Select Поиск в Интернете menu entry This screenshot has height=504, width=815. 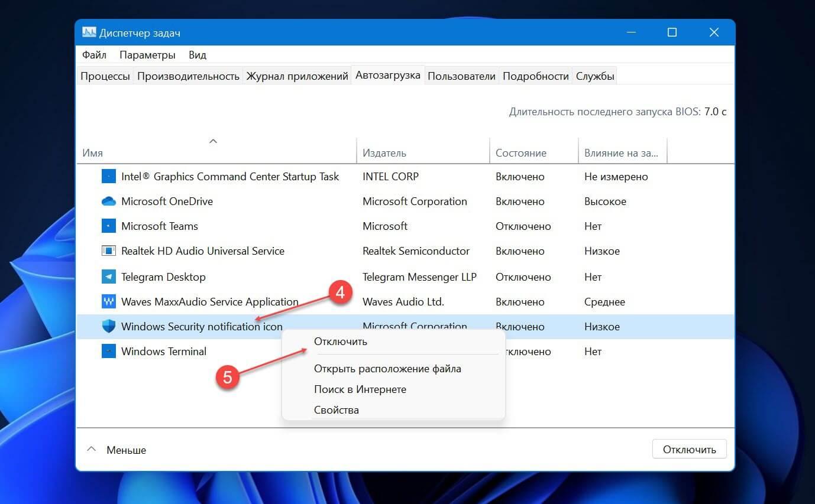coord(360,389)
